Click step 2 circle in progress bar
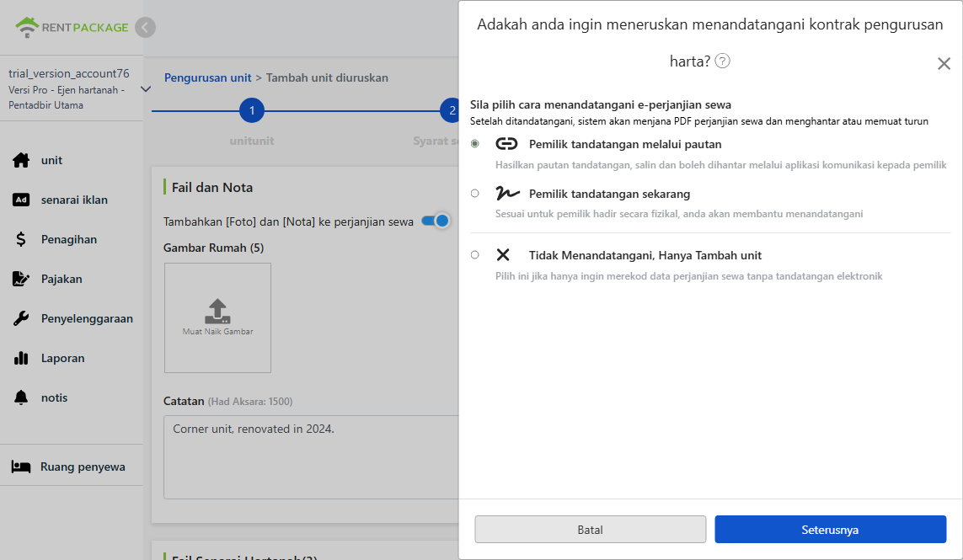This screenshot has height=560, width=963. 452,110
